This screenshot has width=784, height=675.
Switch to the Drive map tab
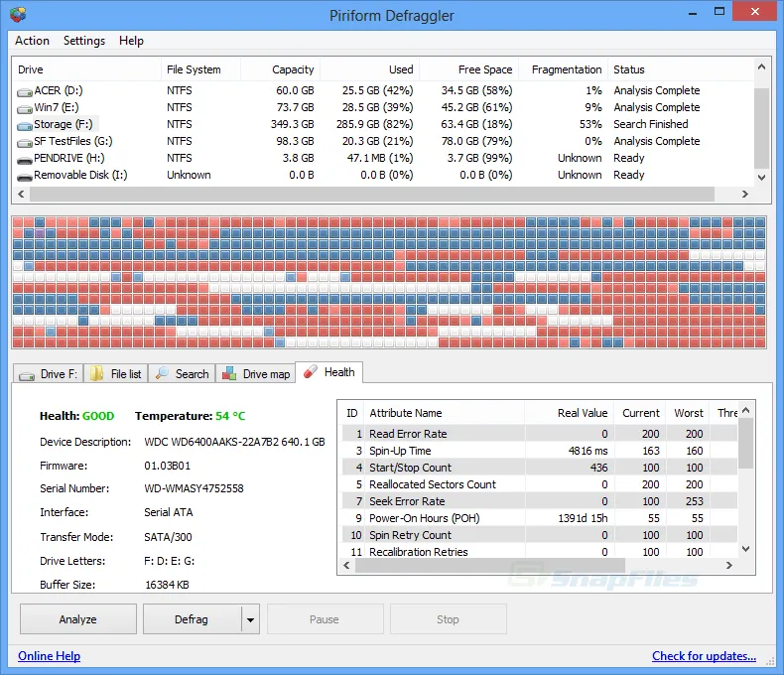pyautogui.click(x=255, y=374)
